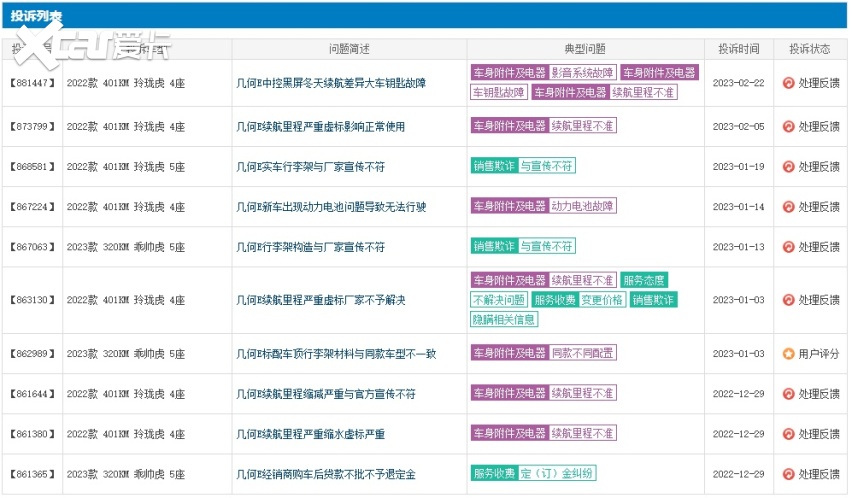The image size is (852, 498).
Task: Click complaint number 【862989】
Action: 33,354
